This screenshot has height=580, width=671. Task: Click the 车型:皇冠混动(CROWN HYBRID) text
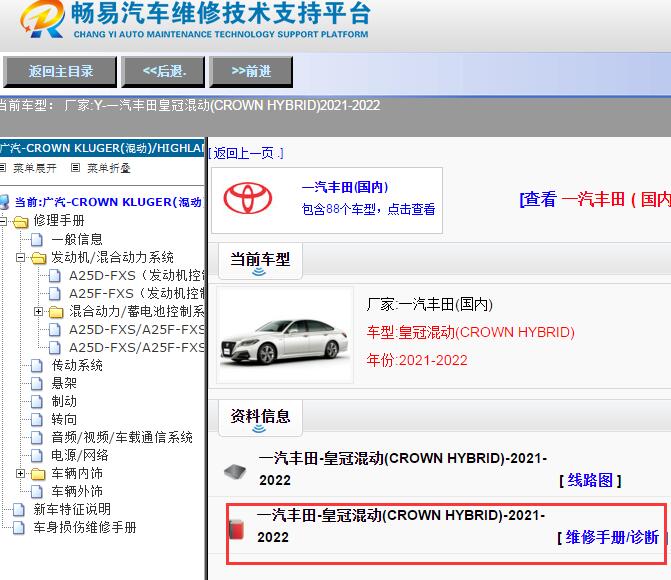tap(470, 332)
